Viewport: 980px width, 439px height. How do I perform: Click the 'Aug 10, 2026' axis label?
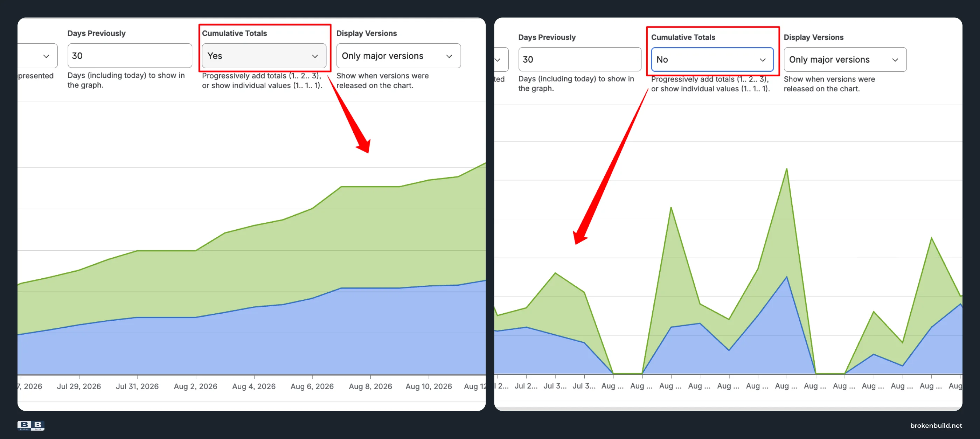428,386
